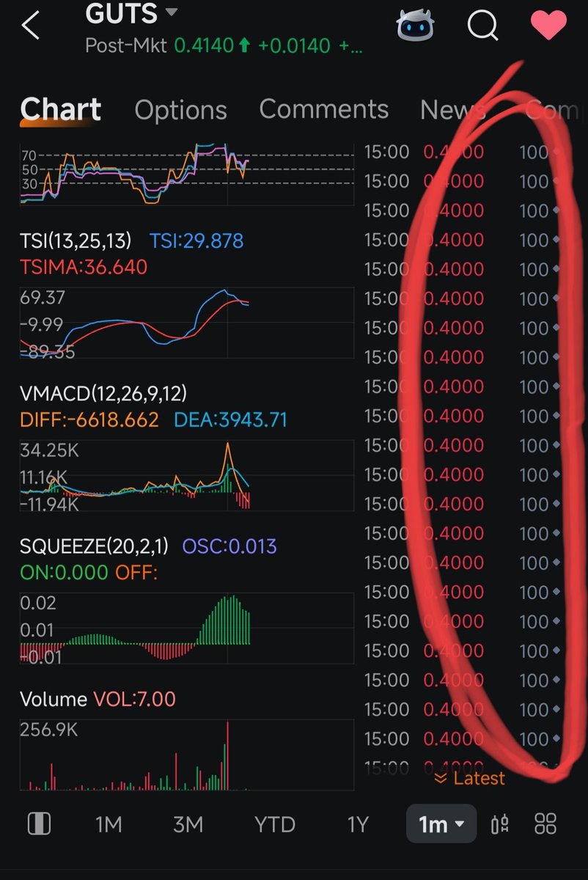Select the 1M timeframe
Viewport: 588px width, 880px height.
(x=109, y=824)
